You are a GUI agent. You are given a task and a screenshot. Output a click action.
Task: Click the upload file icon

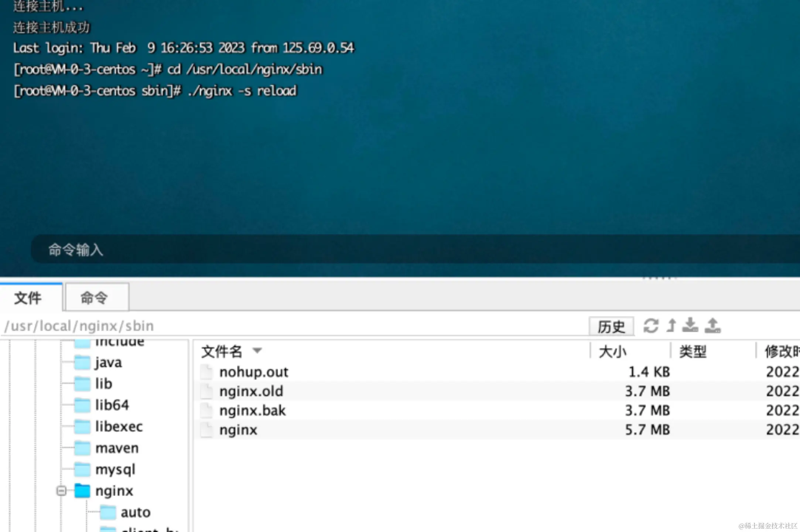pos(712,326)
